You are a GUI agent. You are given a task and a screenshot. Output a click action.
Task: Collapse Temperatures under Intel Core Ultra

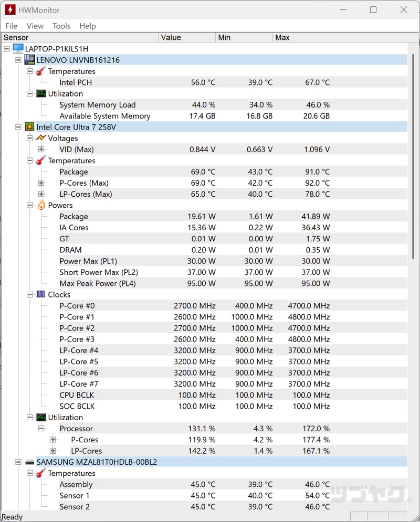[29, 161]
